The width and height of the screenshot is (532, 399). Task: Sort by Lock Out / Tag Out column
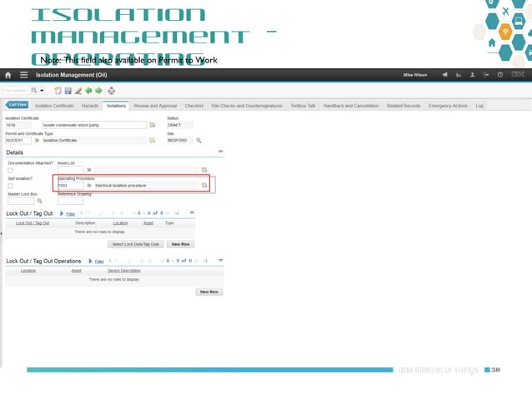click(x=33, y=223)
